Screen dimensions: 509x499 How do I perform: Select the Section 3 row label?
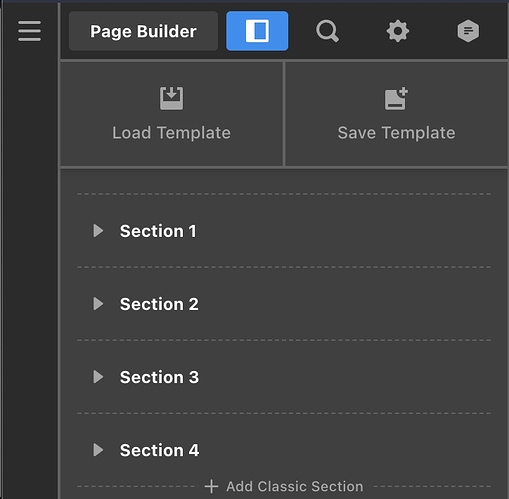159,377
